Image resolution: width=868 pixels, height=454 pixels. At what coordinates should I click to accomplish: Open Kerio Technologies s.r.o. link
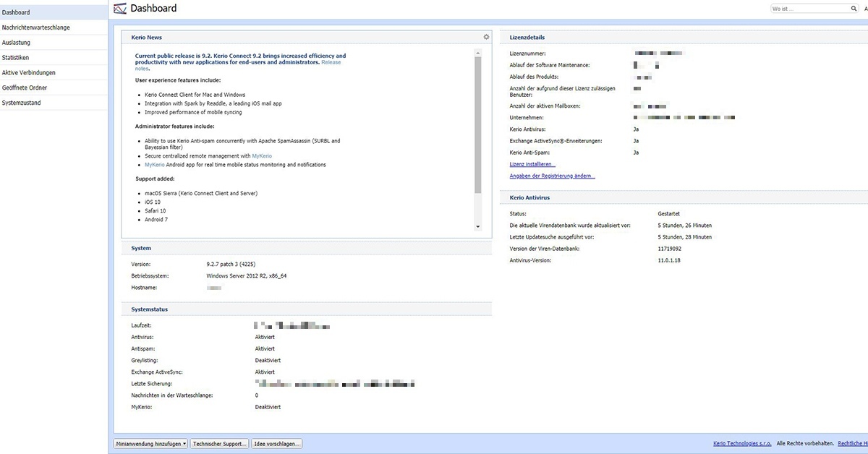pyautogui.click(x=741, y=443)
